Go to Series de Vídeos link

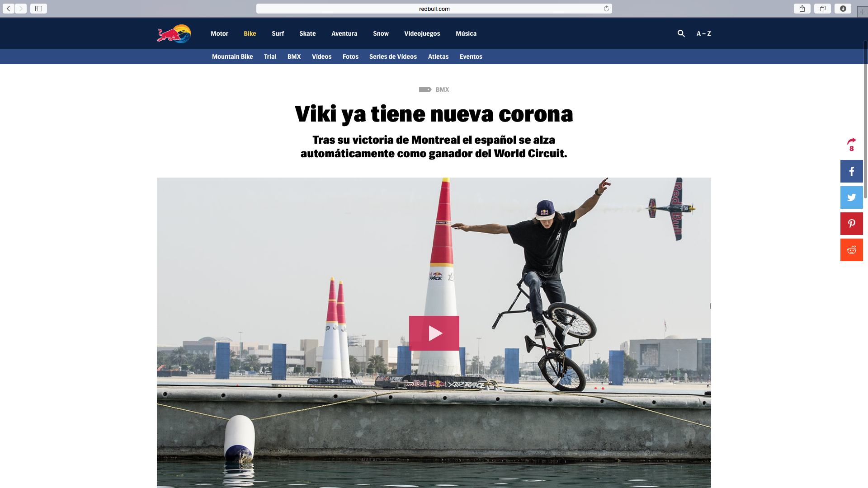(393, 56)
